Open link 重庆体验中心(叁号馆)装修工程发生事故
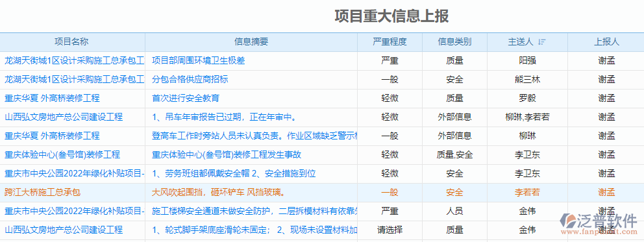Viewport: 644px width, 242px height. point(227,155)
